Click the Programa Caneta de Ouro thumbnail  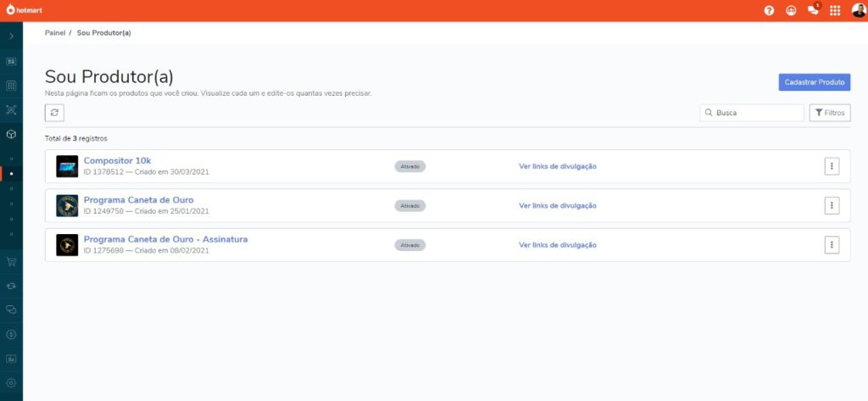pyautogui.click(x=67, y=205)
